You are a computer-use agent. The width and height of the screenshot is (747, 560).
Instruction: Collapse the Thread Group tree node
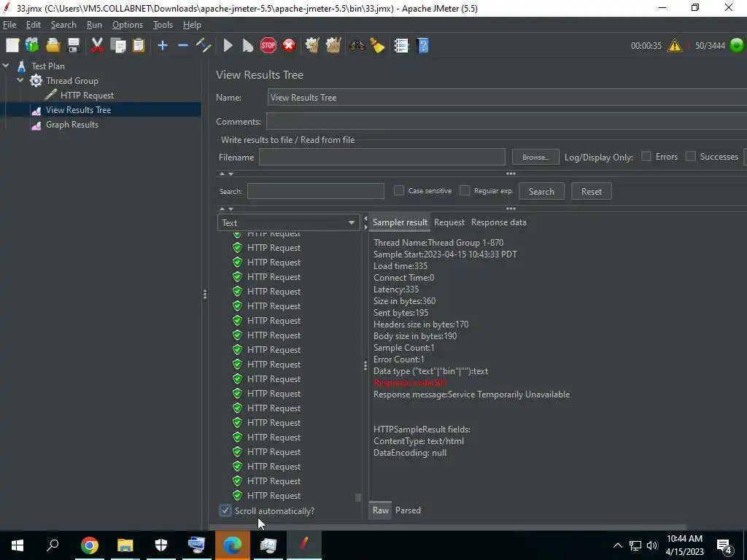tap(20, 80)
